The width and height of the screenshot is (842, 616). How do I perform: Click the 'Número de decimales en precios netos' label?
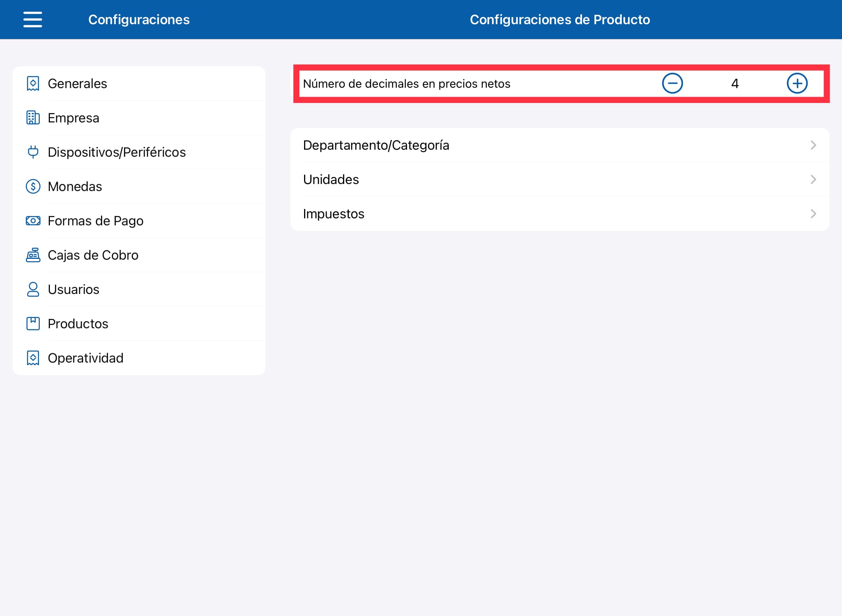pyautogui.click(x=407, y=83)
